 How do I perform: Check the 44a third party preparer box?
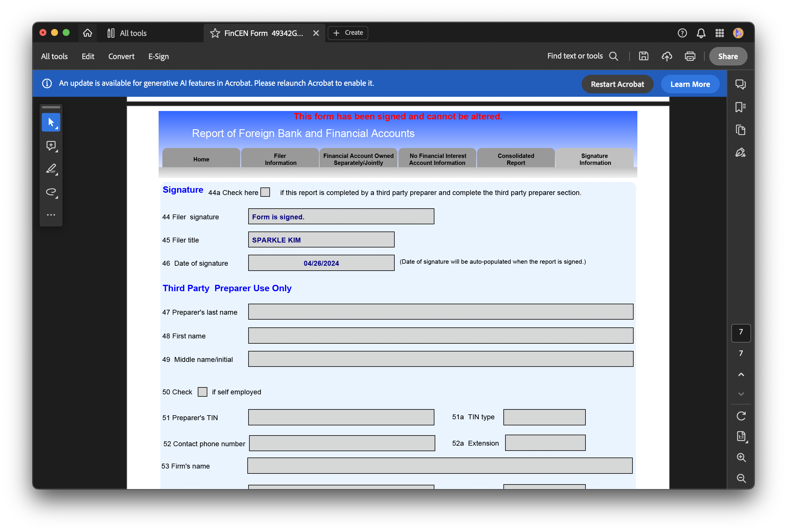[x=265, y=192]
